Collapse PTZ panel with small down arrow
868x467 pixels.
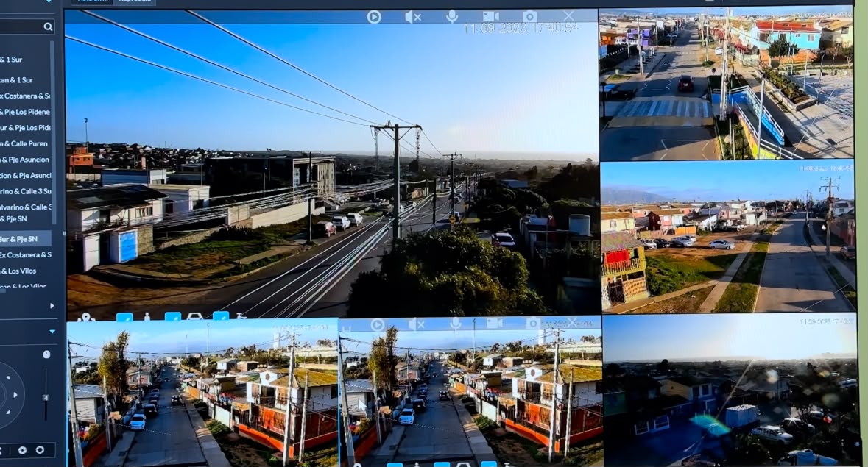52,332
